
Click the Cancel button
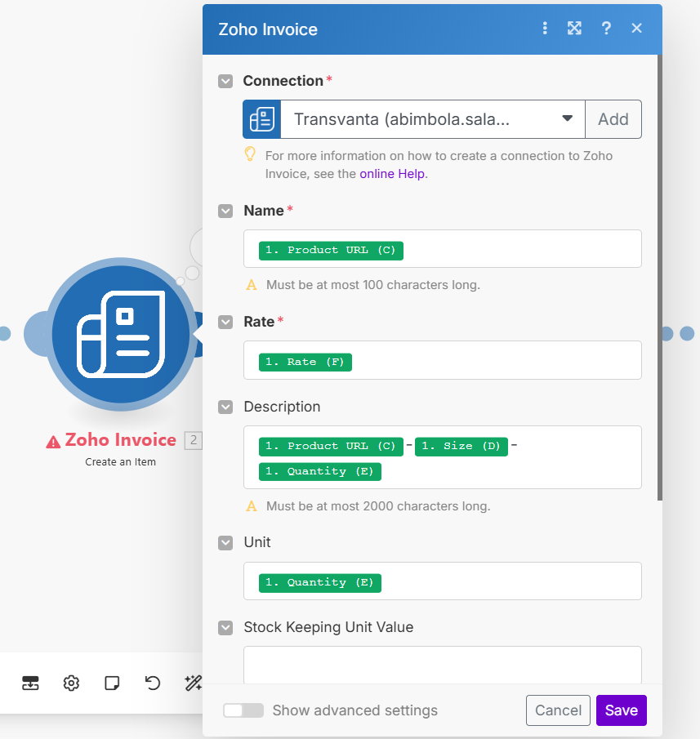coord(558,710)
